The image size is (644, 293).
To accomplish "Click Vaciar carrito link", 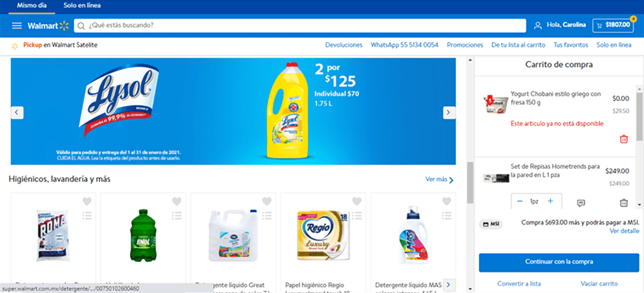I will 599,284.
